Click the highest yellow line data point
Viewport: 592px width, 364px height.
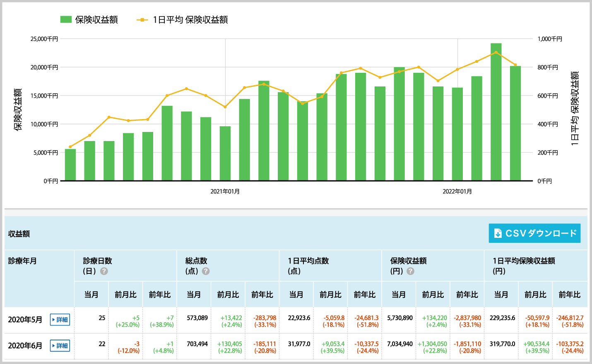(496, 52)
